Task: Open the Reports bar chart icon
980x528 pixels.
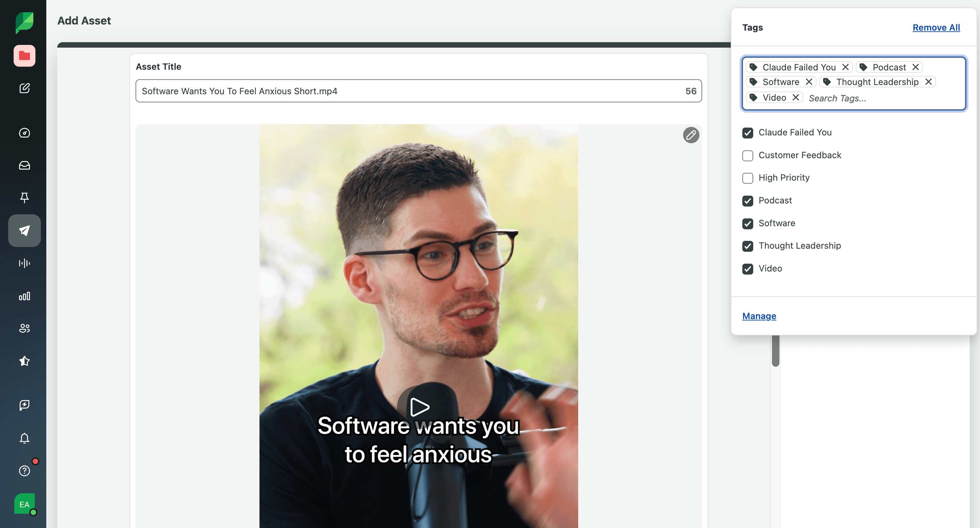Action: click(25, 296)
